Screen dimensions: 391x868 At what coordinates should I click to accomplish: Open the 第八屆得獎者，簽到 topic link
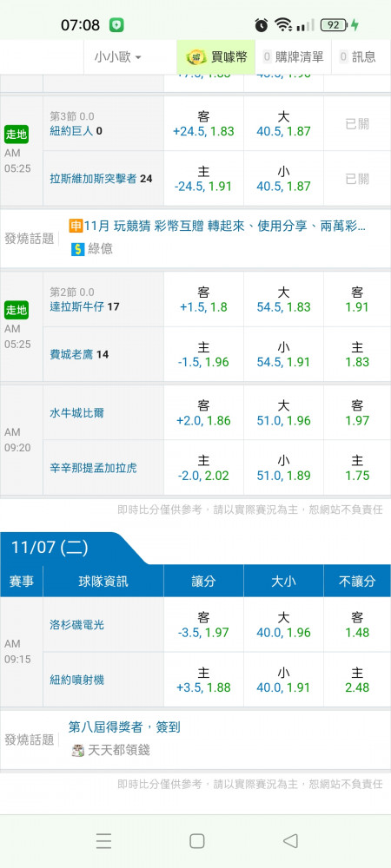(x=124, y=727)
